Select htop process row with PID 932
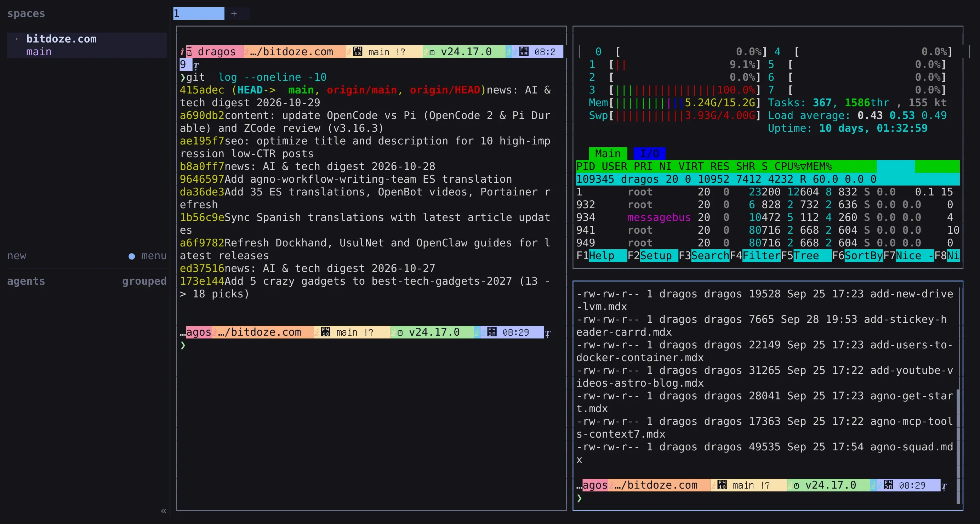 click(768, 205)
